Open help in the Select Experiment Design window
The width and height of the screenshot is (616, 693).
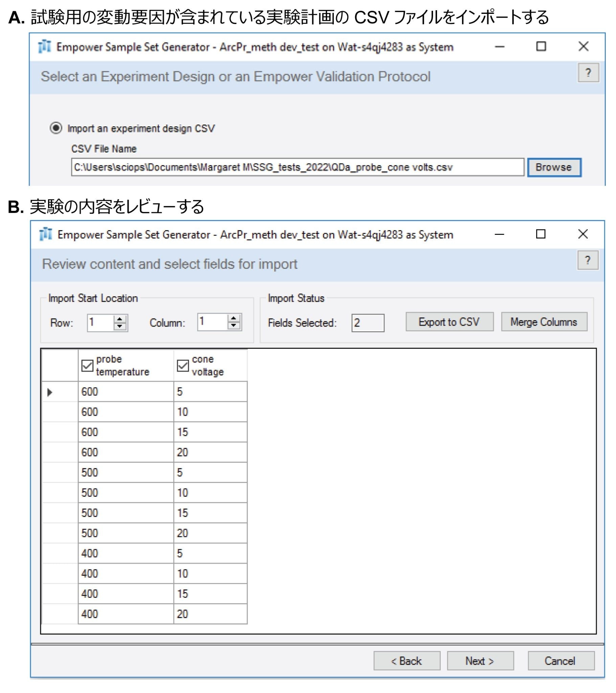click(x=588, y=72)
